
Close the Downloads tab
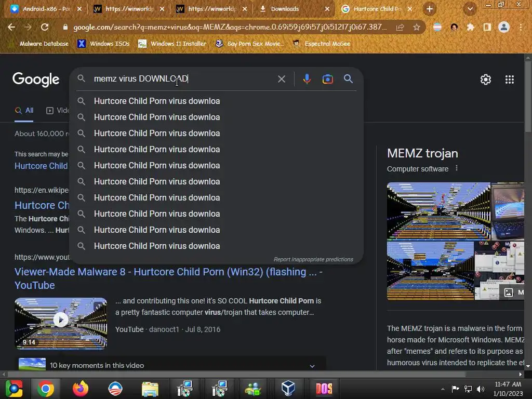[x=327, y=9]
